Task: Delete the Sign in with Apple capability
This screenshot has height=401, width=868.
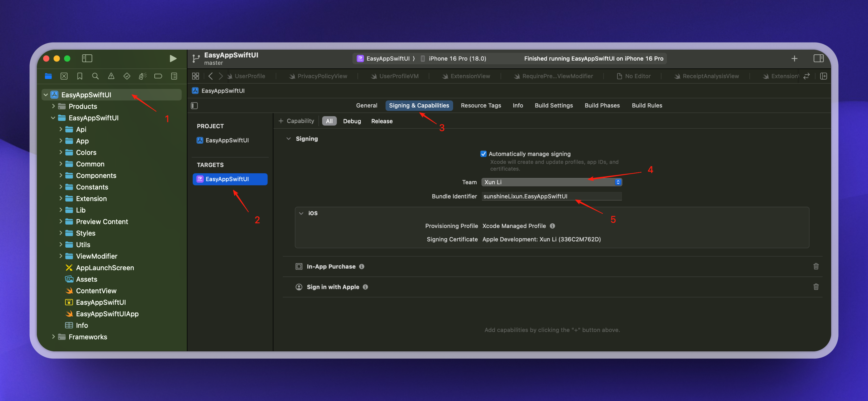Action: 816,287
